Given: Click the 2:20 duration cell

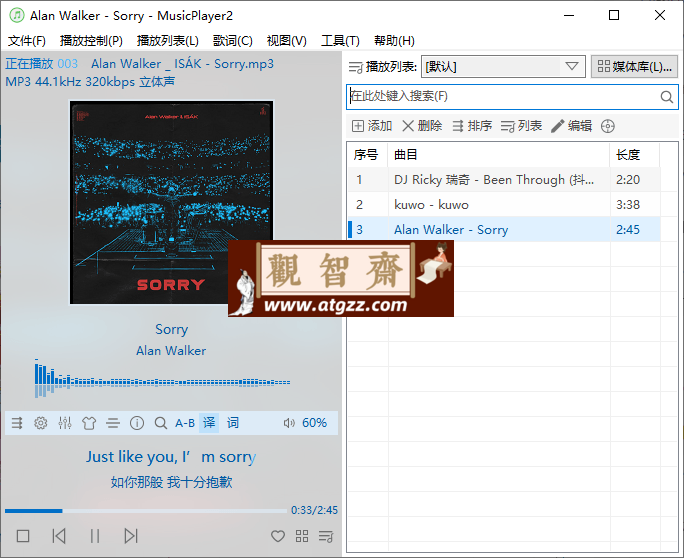Looking at the screenshot, I should pos(628,179).
